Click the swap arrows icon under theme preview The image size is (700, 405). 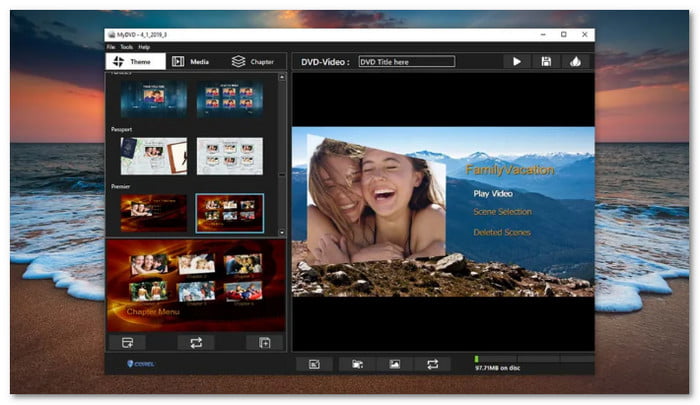(195, 342)
